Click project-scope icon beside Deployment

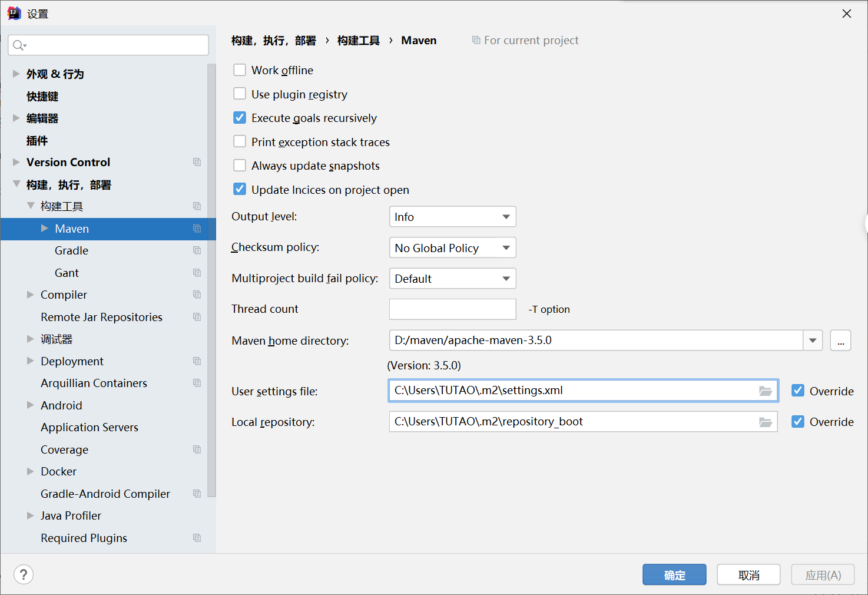197,361
